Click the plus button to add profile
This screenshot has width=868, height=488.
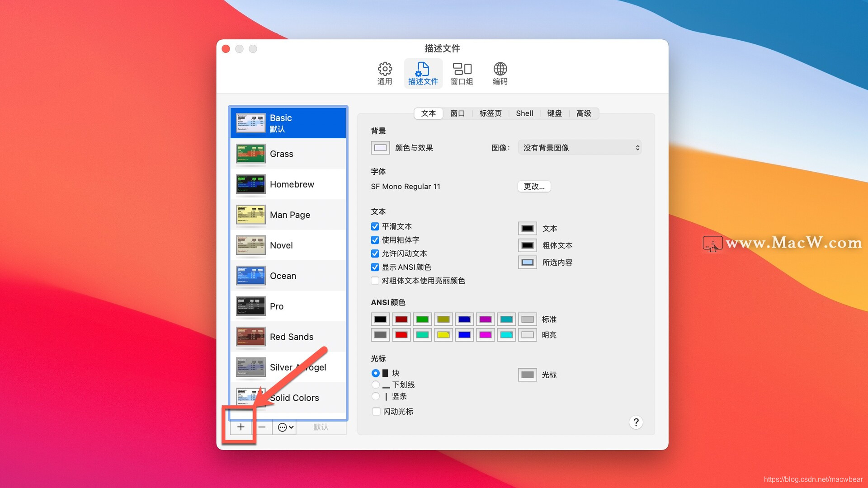click(241, 427)
